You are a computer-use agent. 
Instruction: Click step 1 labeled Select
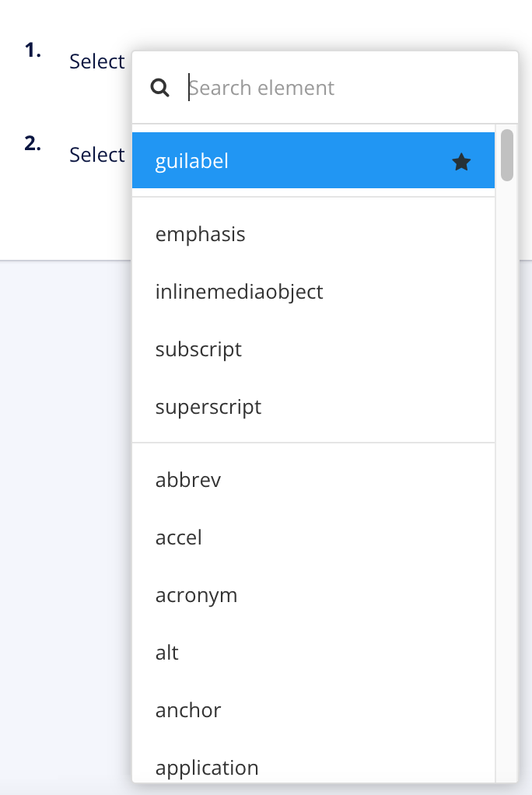96,61
